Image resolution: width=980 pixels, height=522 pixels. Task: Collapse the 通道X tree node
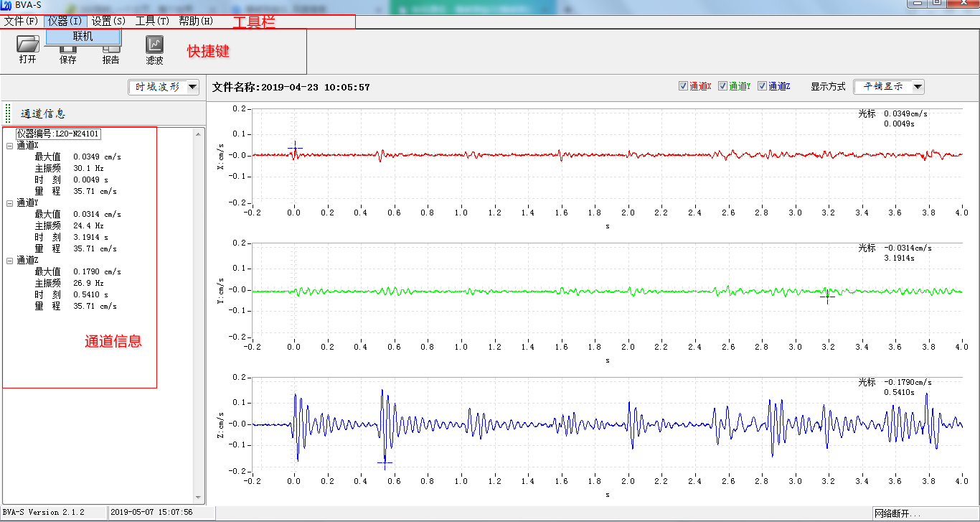(x=9, y=146)
